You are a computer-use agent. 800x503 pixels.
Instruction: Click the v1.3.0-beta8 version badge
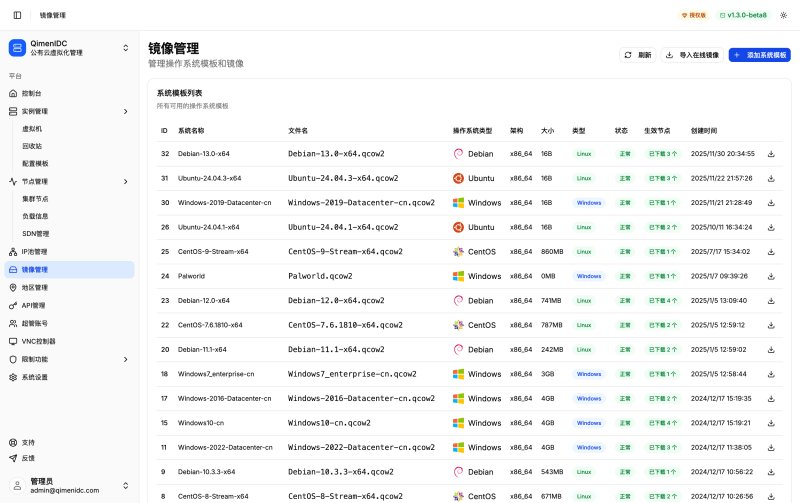(x=743, y=15)
